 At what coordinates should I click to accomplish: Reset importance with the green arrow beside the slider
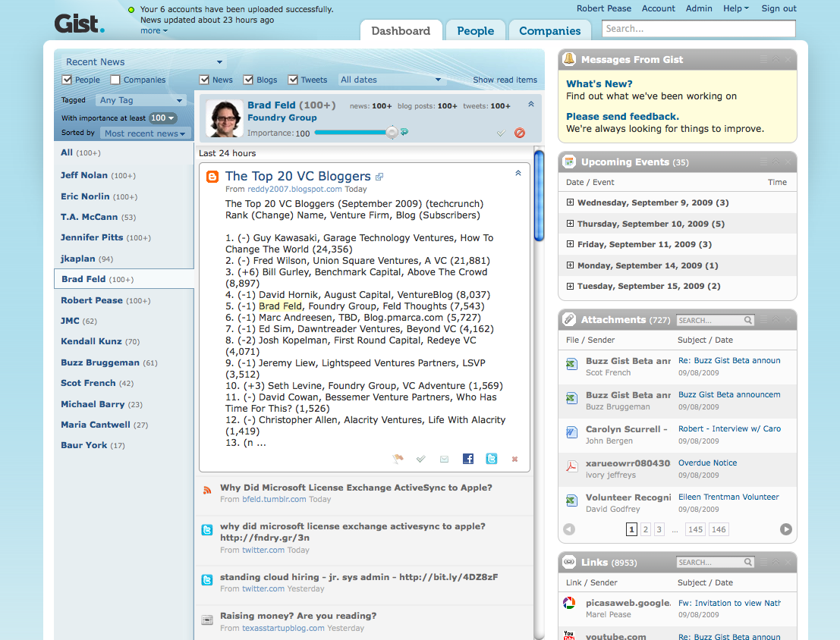click(x=404, y=131)
